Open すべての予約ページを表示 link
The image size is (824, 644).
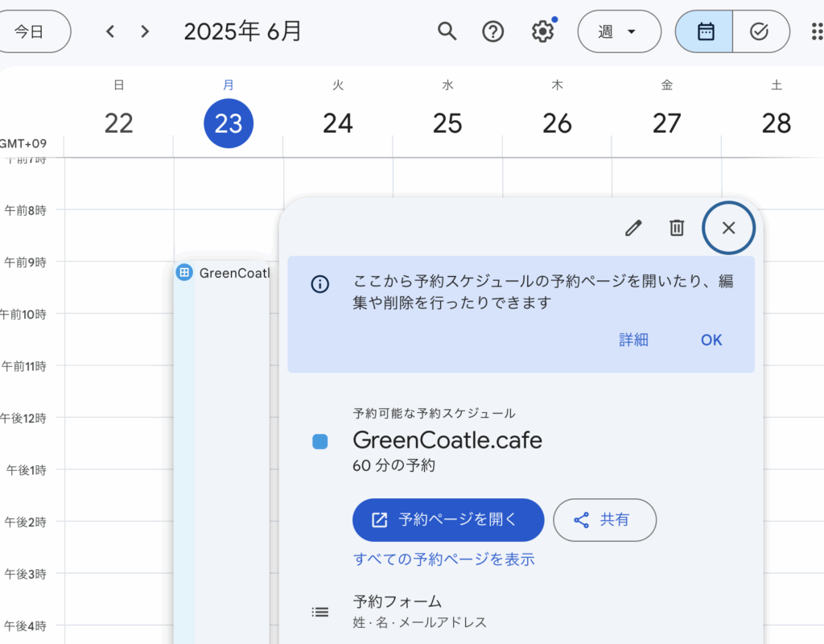444,559
